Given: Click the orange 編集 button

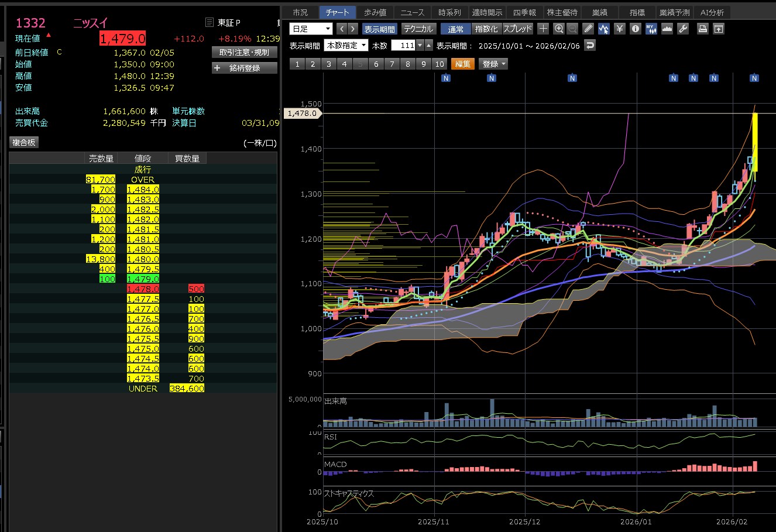Looking at the screenshot, I should pyautogui.click(x=462, y=64).
